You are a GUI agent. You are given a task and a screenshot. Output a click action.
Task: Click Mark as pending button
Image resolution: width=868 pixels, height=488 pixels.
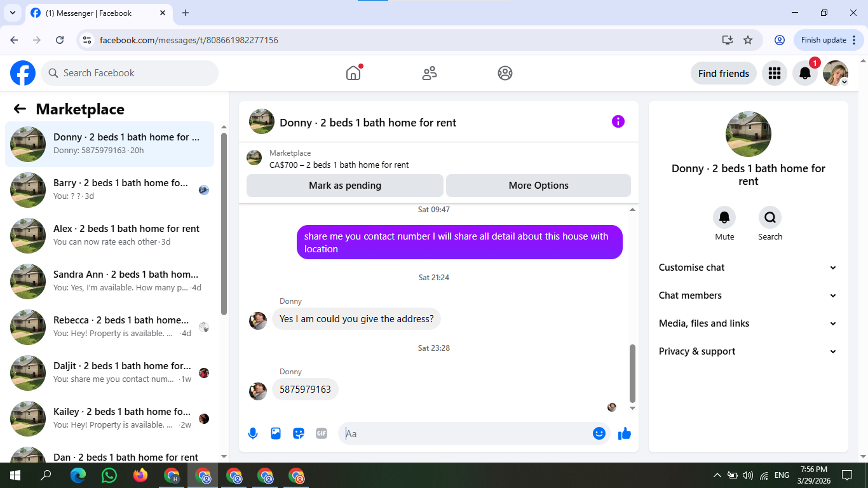tap(345, 186)
